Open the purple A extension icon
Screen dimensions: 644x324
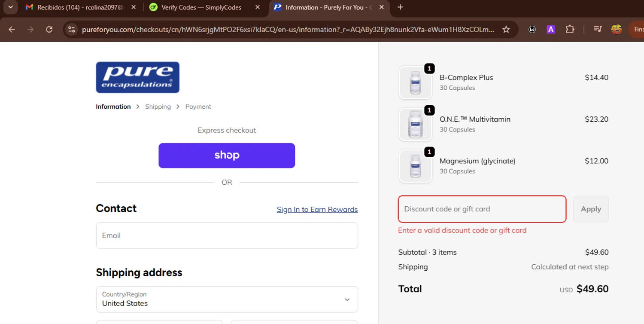550,29
